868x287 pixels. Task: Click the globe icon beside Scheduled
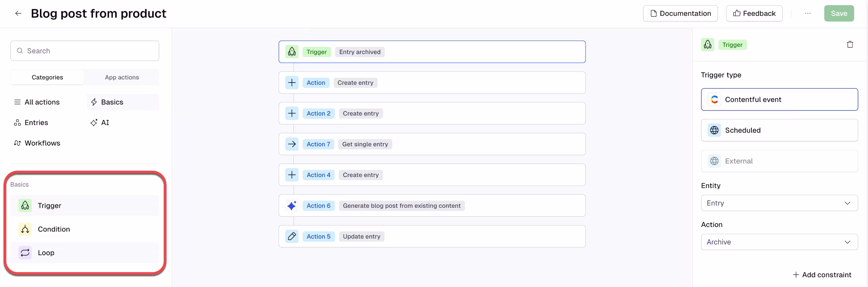pyautogui.click(x=714, y=130)
